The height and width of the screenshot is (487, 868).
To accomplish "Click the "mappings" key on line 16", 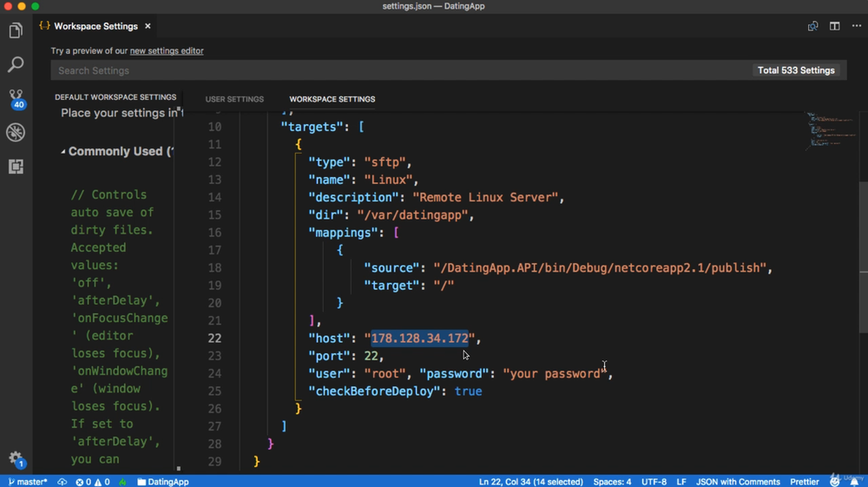I will pos(343,233).
